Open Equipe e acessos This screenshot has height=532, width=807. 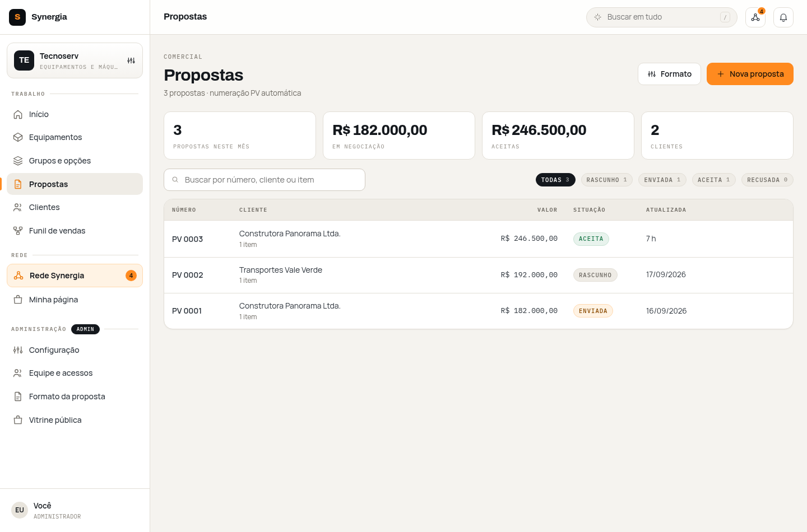(75, 373)
